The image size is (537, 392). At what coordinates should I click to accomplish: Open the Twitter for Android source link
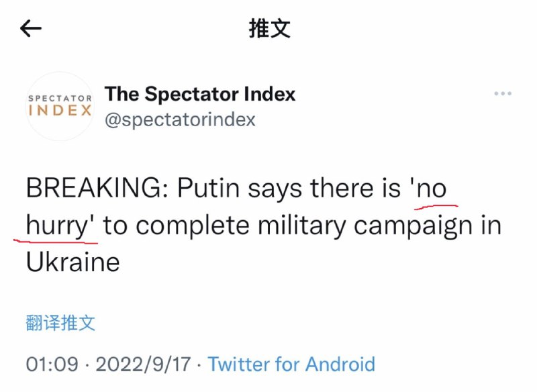291,364
